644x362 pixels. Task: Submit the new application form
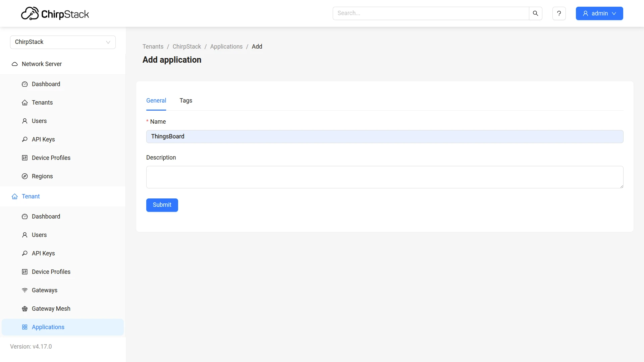pos(162,205)
